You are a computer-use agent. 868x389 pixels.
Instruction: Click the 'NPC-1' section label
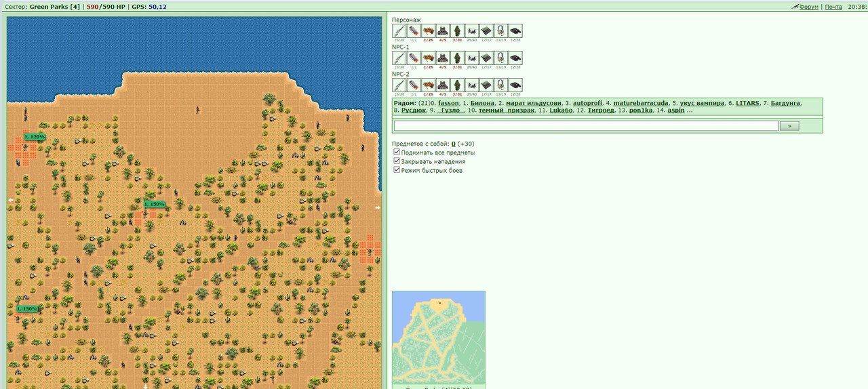pyautogui.click(x=401, y=47)
